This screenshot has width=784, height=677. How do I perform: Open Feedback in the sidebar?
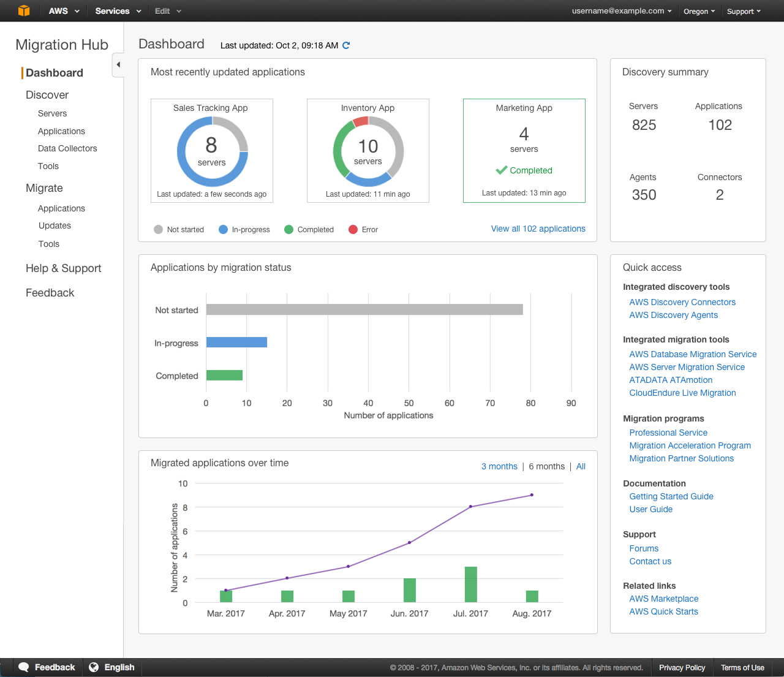50,293
